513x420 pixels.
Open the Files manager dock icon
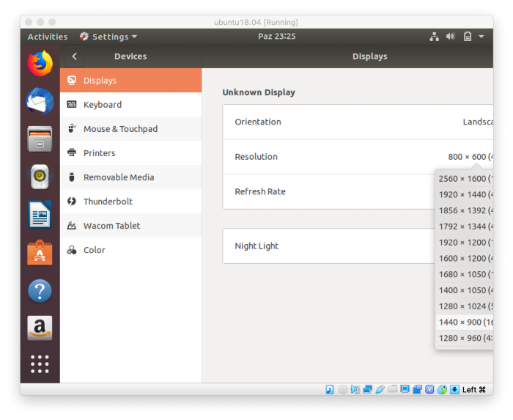pyautogui.click(x=40, y=139)
